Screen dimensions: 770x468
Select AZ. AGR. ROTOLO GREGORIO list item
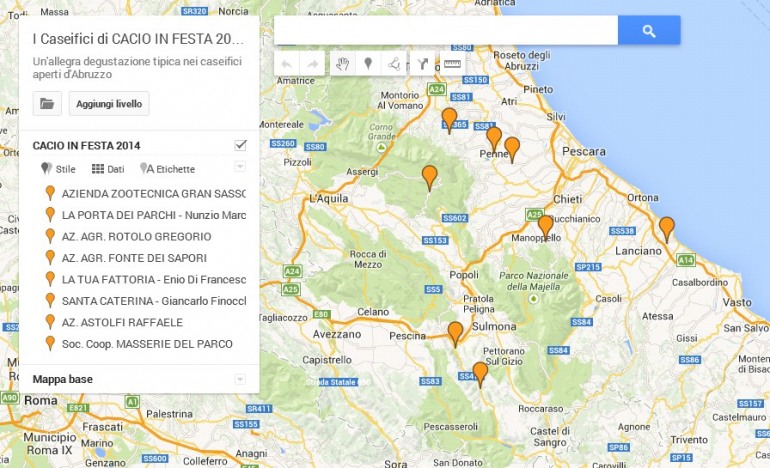[137, 237]
